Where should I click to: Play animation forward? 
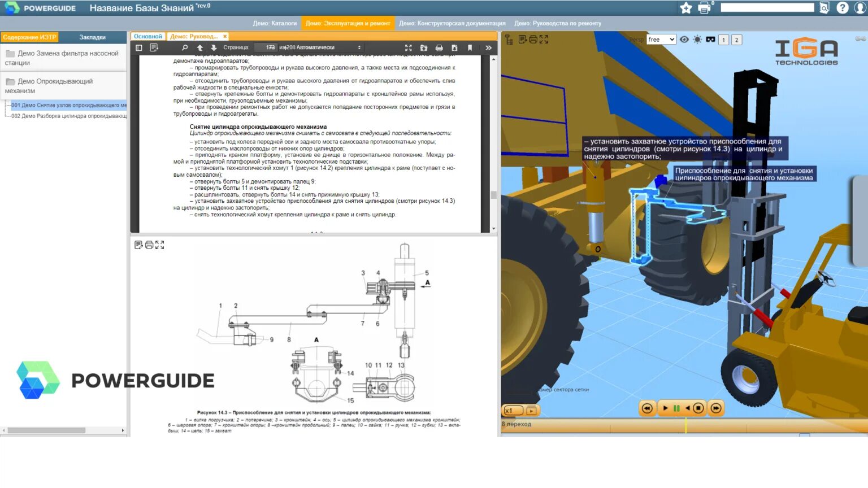tap(665, 408)
